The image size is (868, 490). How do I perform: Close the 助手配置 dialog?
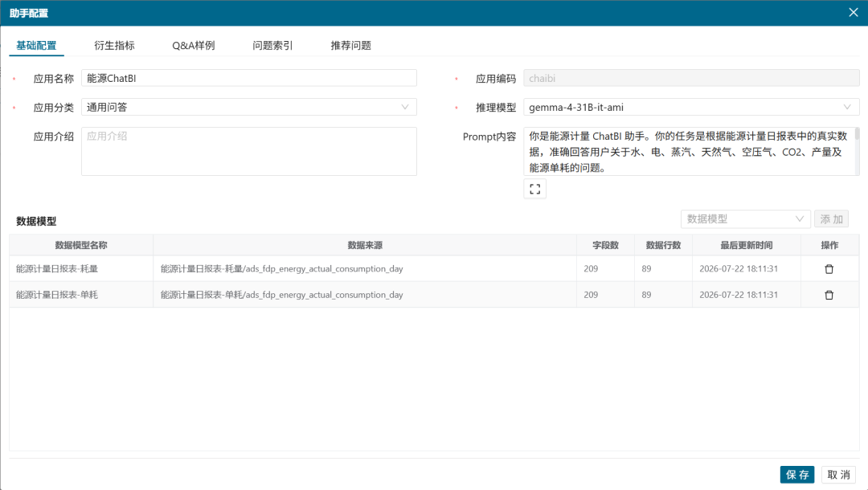coord(853,13)
